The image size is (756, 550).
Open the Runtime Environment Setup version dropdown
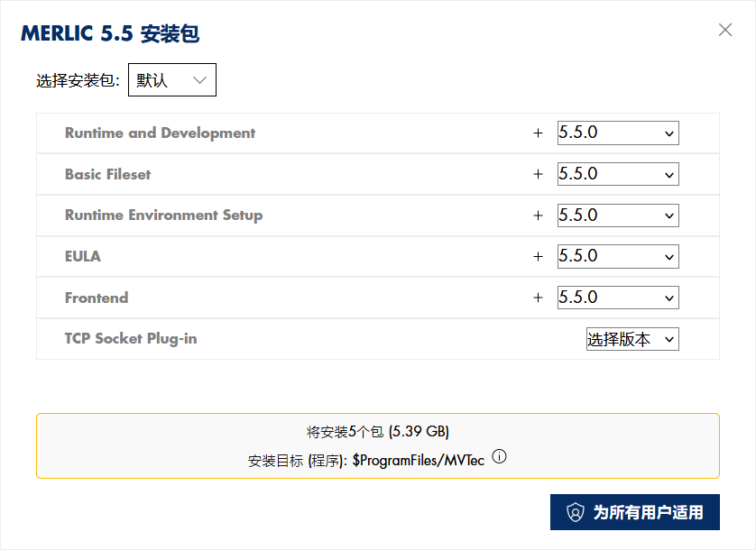(x=618, y=216)
